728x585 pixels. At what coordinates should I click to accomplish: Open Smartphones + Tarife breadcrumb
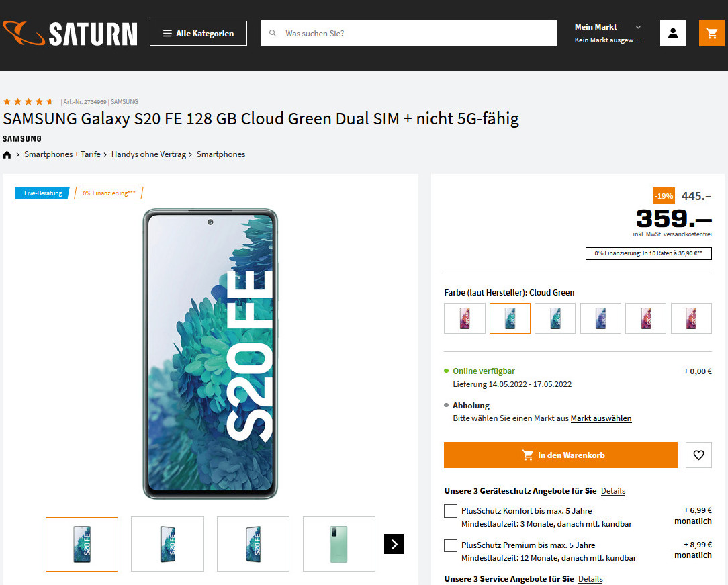click(62, 154)
